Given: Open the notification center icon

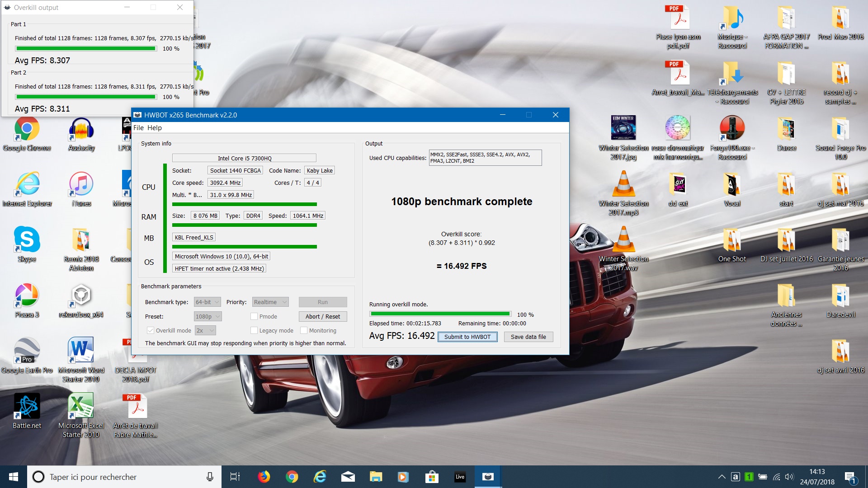Looking at the screenshot, I should 850,477.
